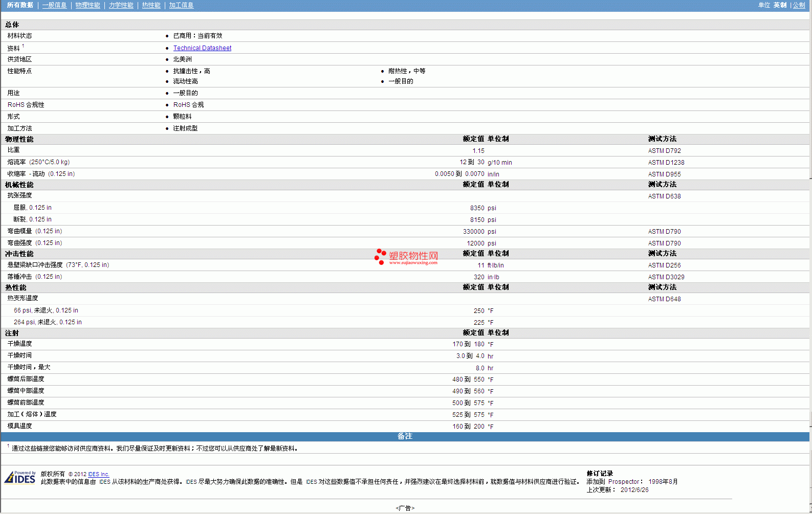Select the 热性能 tab
Image resolution: width=812 pixels, height=514 pixels.
[151, 5]
